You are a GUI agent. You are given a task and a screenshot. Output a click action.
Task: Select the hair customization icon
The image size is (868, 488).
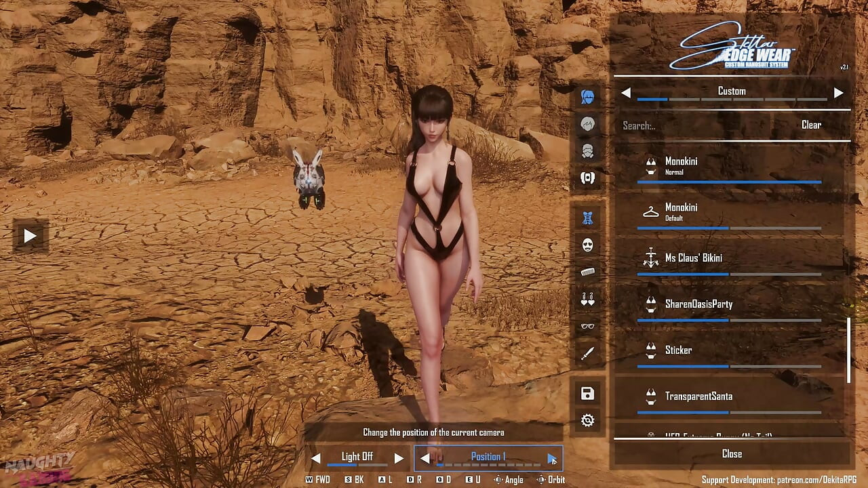(x=587, y=123)
